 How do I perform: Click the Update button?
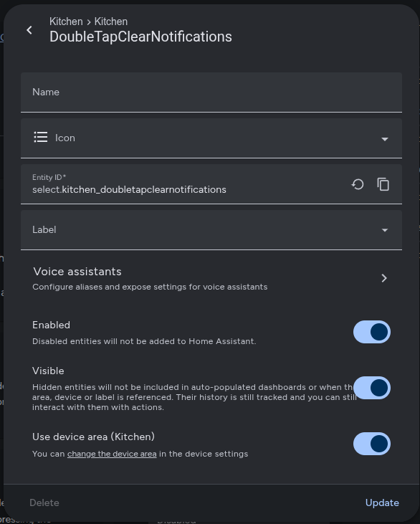click(382, 502)
